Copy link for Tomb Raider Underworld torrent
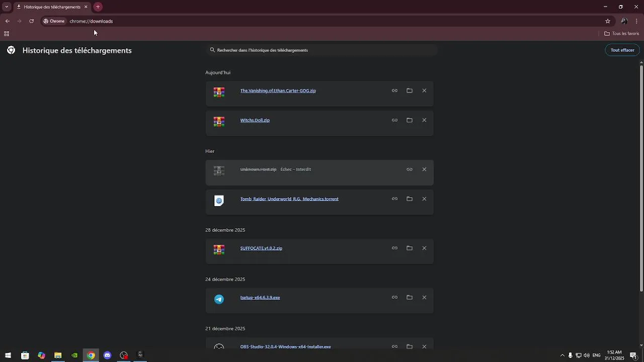644x362 pixels. [x=394, y=199]
